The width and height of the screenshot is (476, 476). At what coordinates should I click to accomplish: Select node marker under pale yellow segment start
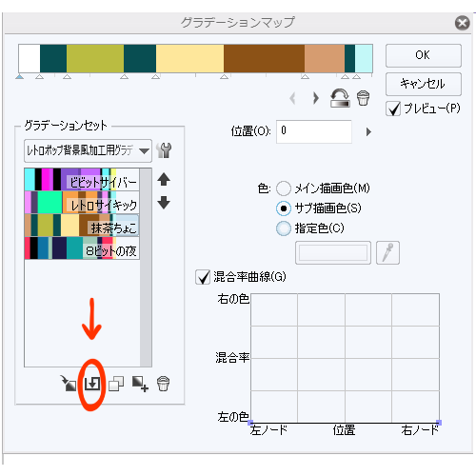pyautogui.click(x=156, y=76)
